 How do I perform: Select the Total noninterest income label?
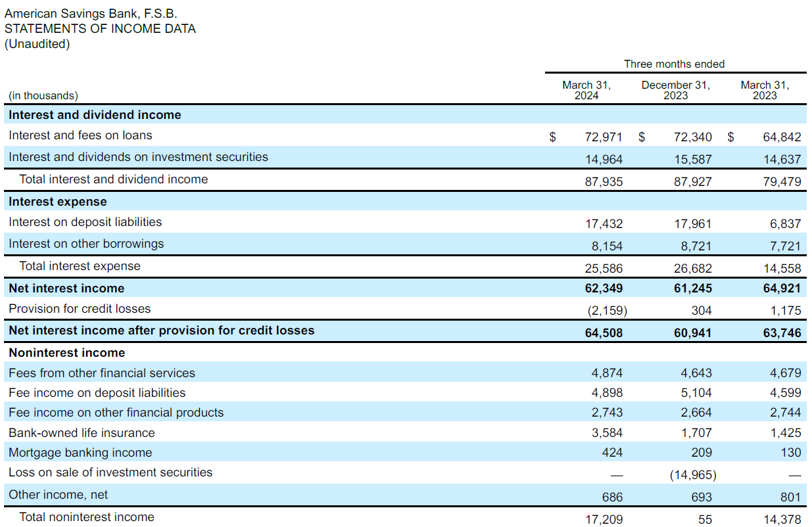[x=87, y=517]
